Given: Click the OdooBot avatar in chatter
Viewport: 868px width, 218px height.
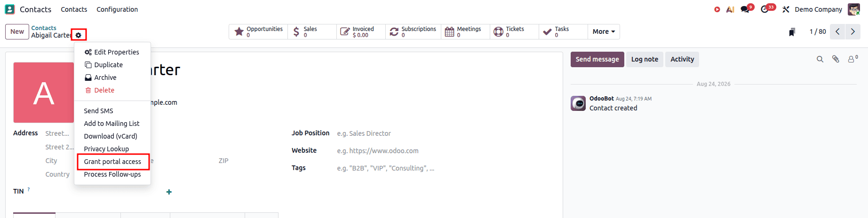Looking at the screenshot, I should pyautogui.click(x=578, y=103).
